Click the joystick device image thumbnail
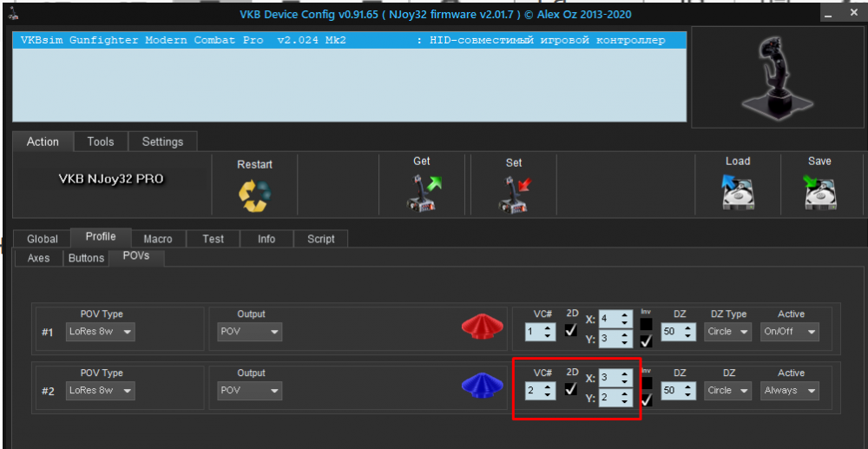 point(776,77)
